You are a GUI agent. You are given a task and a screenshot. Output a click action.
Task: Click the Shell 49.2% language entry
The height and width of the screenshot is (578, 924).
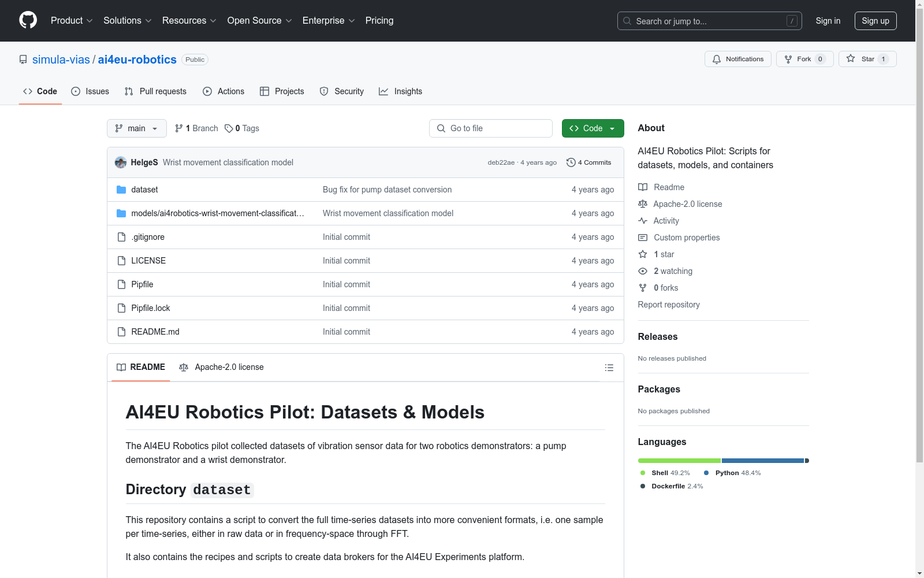[665, 473]
